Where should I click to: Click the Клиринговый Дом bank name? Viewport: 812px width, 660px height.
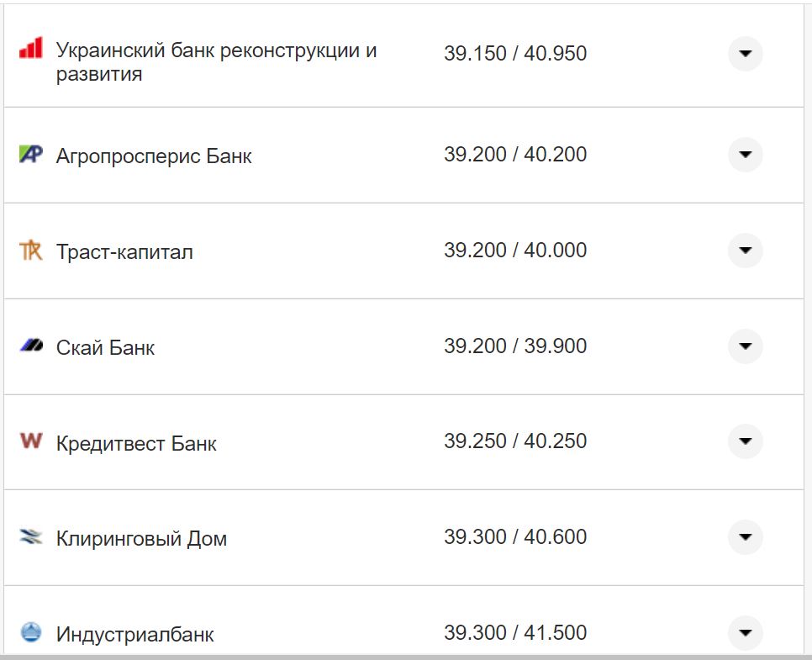[140, 536]
